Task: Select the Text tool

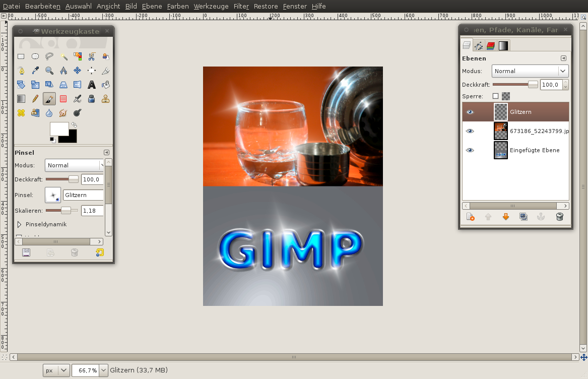Action: 92,85
